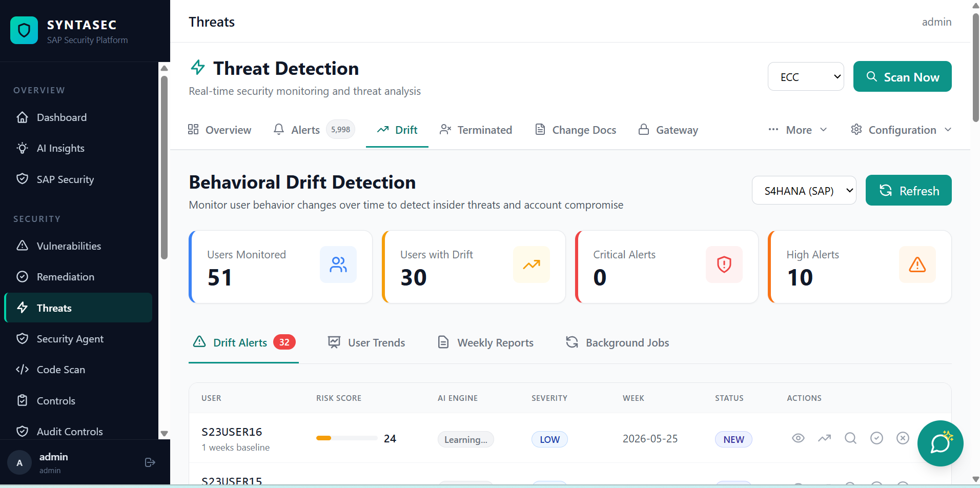Click the LOW severity badge

(x=549, y=439)
